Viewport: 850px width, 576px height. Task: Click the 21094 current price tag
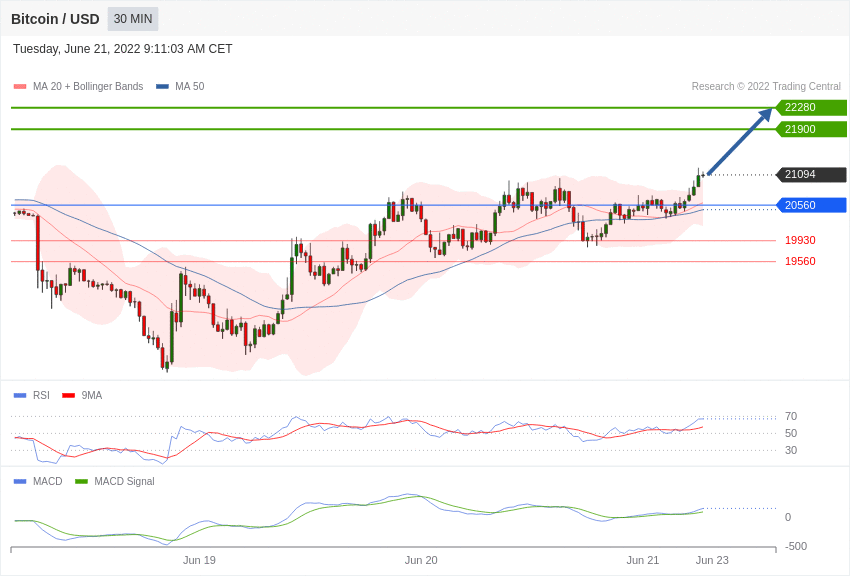tap(811, 174)
